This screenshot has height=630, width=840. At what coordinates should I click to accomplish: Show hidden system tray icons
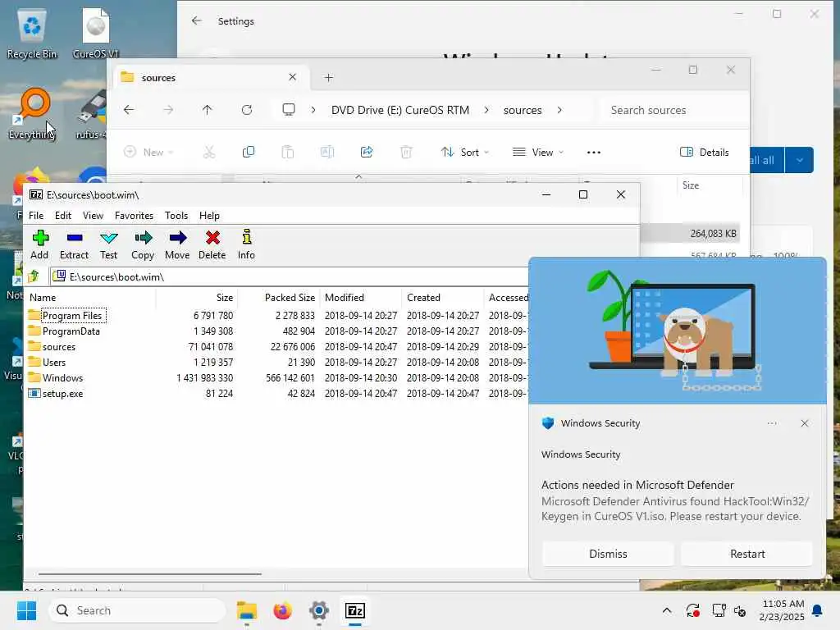667,610
